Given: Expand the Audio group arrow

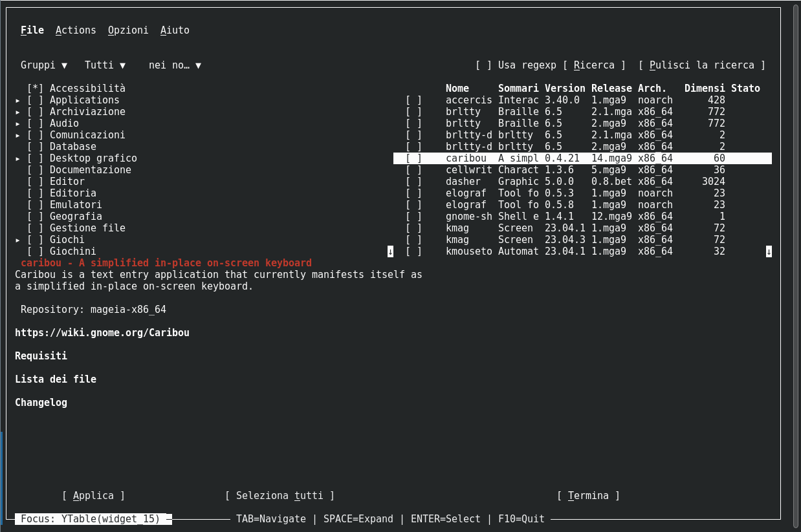Looking at the screenshot, I should [18, 123].
